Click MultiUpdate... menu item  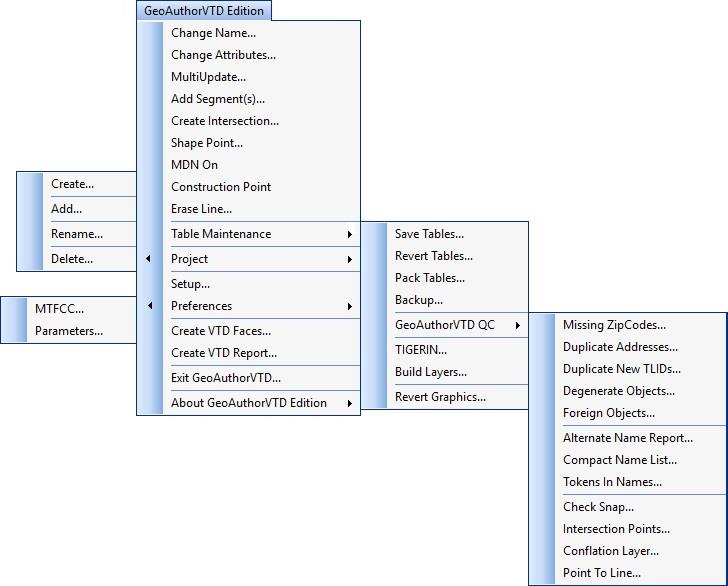tap(208, 77)
